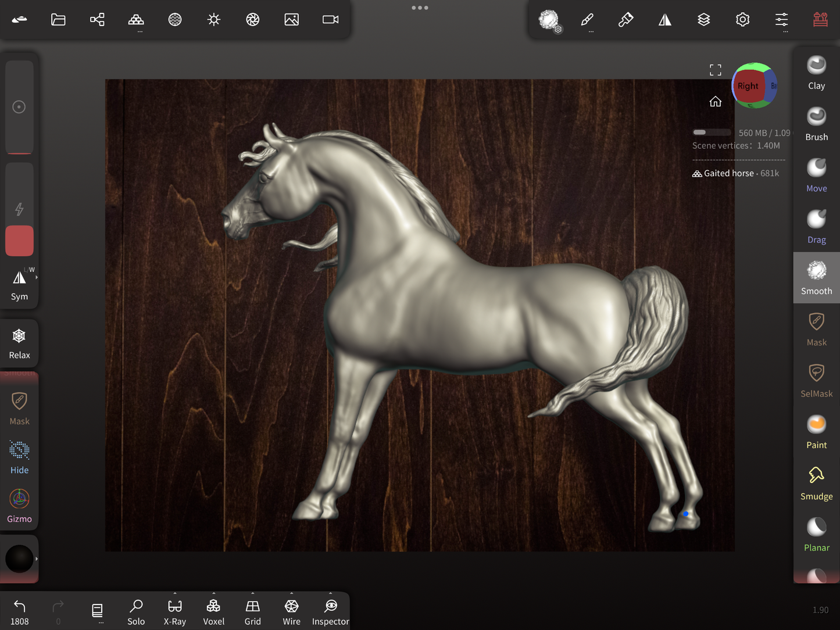Screen dimensions: 840x630
Task: Open the Layers menu
Action: 703,20
